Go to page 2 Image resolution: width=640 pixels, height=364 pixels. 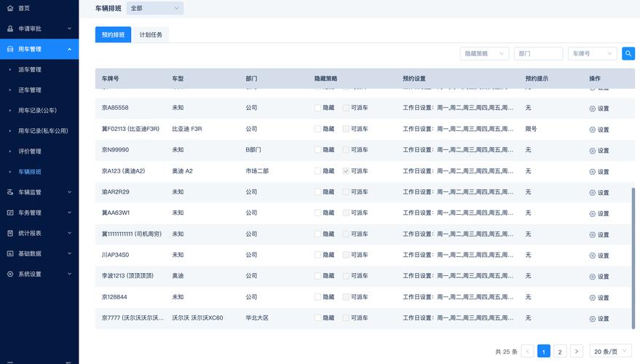click(x=560, y=352)
